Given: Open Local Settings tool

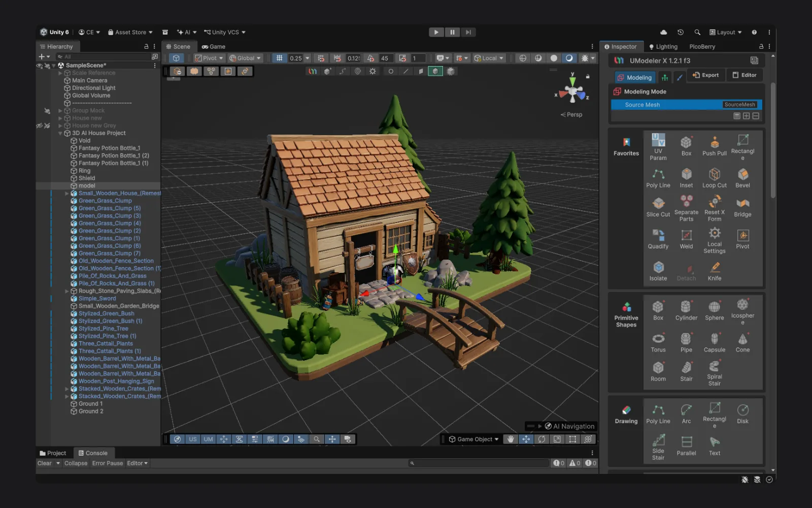Looking at the screenshot, I should pyautogui.click(x=715, y=240).
